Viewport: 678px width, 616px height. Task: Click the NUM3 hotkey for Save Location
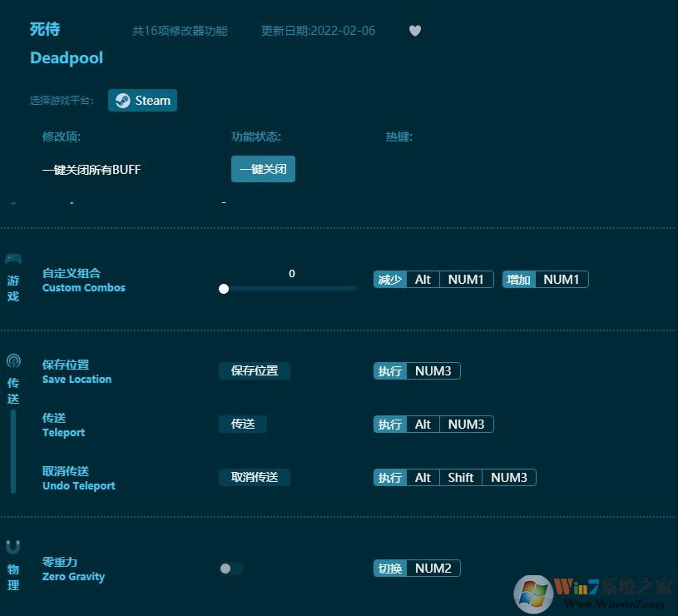pos(433,370)
